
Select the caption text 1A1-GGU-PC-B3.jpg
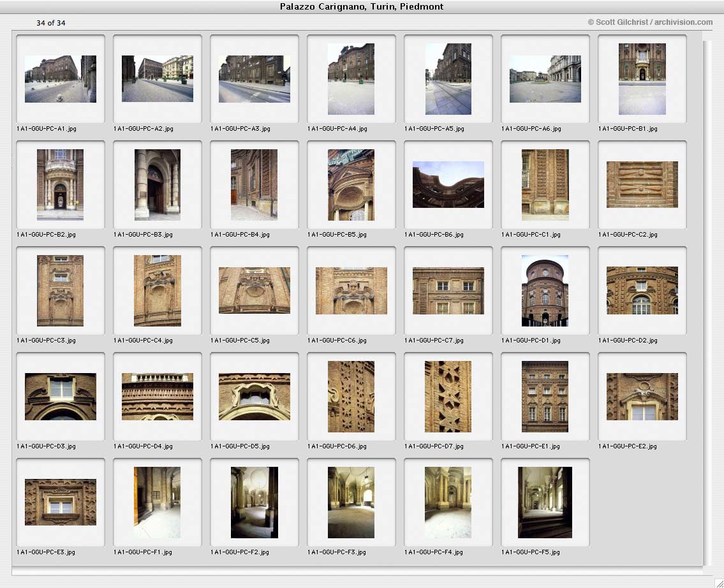pos(143,235)
